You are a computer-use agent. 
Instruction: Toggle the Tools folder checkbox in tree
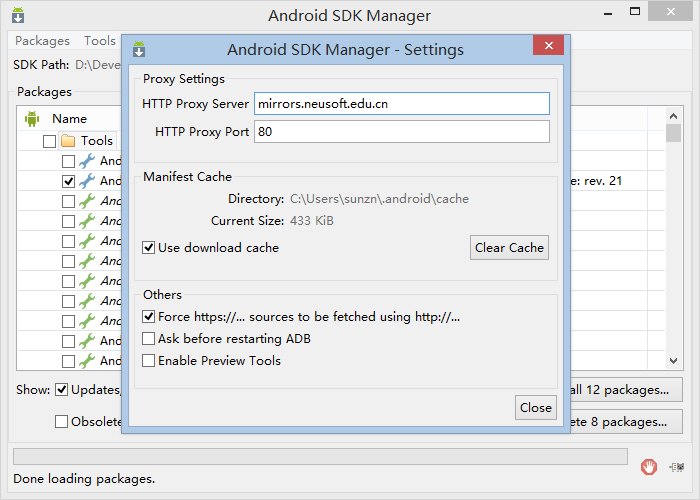49,141
